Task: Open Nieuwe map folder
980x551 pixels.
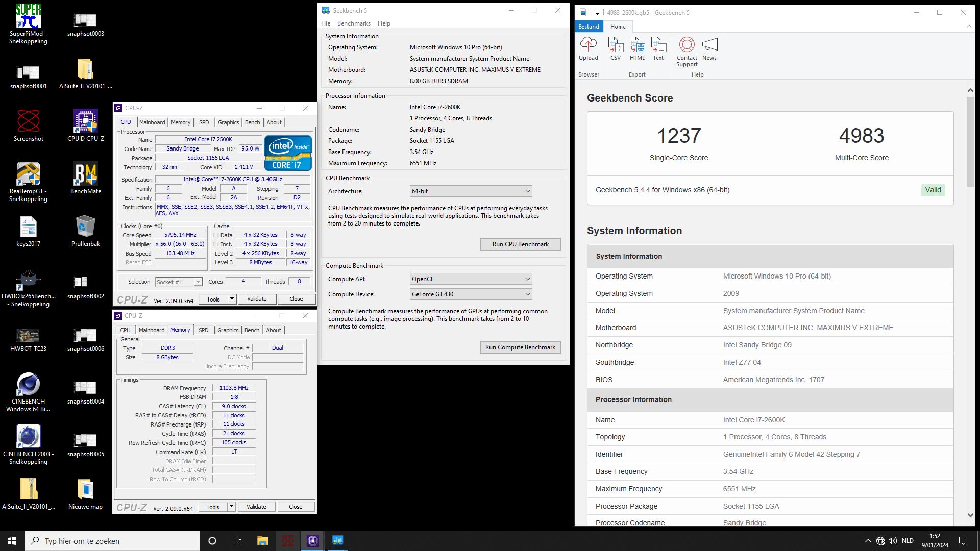Action: [85, 494]
